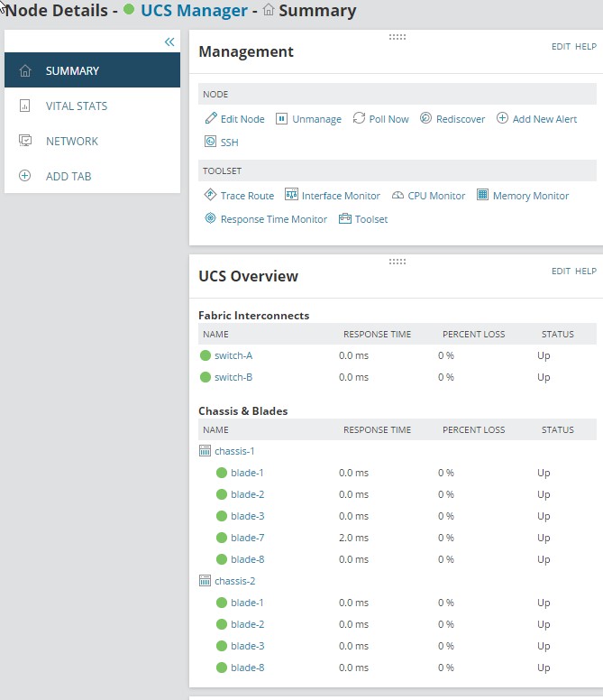Open the UCS Manager title link
This screenshot has height=700, width=603.
[x=194, y=10]
